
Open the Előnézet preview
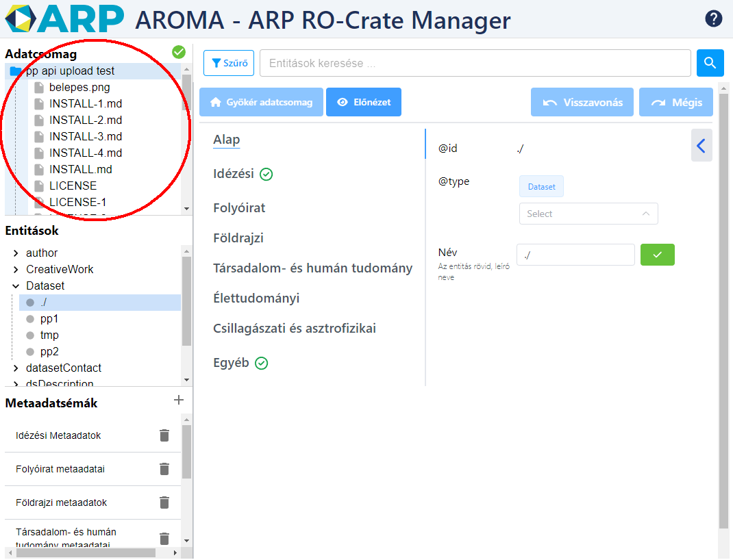click(x=364, y=102)
